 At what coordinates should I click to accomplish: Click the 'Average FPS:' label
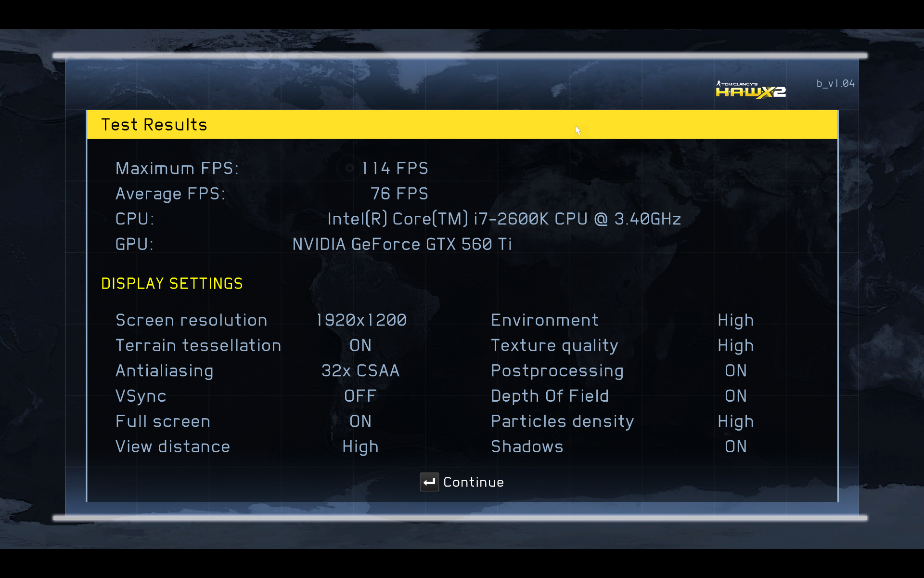170,194
